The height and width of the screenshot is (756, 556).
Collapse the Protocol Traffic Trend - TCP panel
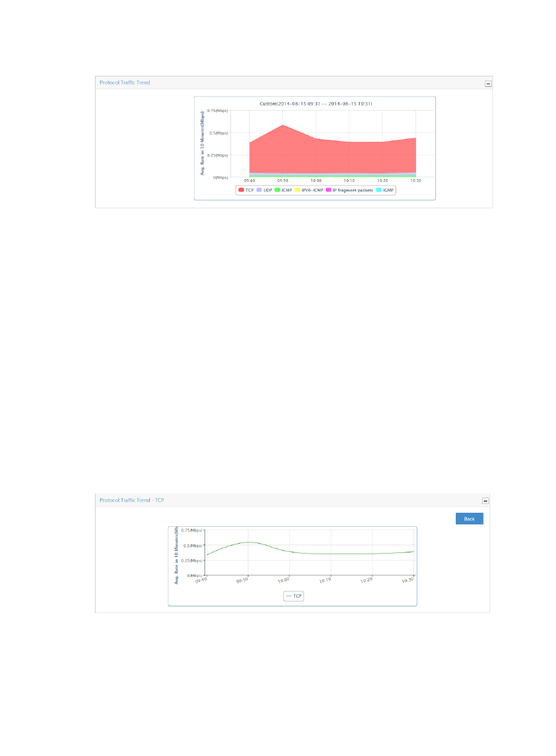point(485,501)
